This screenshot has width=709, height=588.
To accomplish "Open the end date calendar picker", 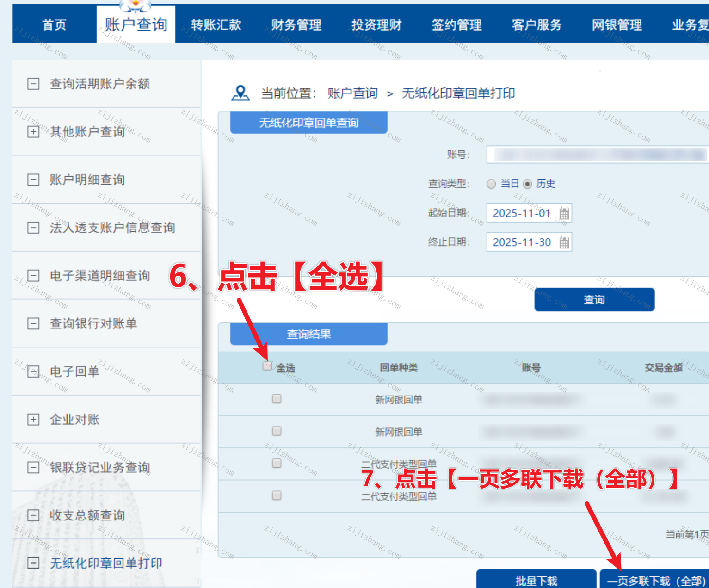I will 564,242.
